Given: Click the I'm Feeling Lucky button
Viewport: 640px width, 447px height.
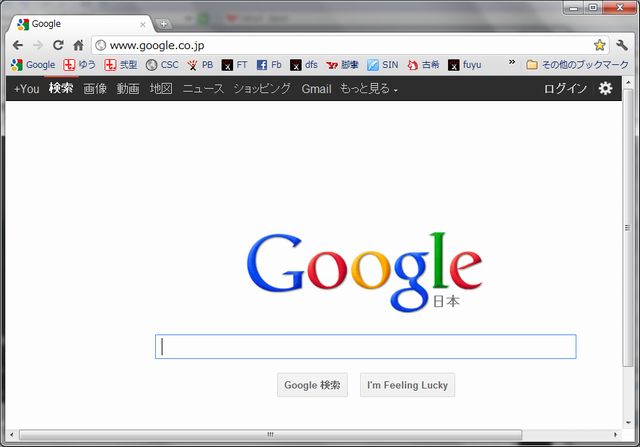Looking at the screenshot, I should click(407, 385).
